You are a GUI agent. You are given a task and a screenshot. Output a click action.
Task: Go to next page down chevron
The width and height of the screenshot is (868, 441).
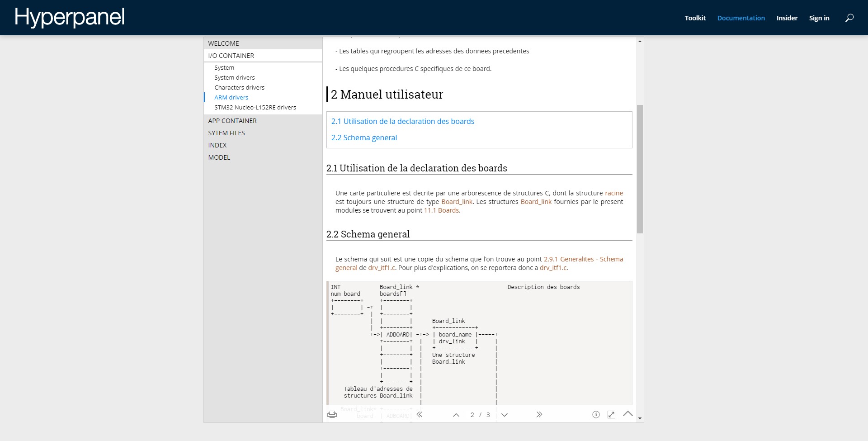(505, 415)
